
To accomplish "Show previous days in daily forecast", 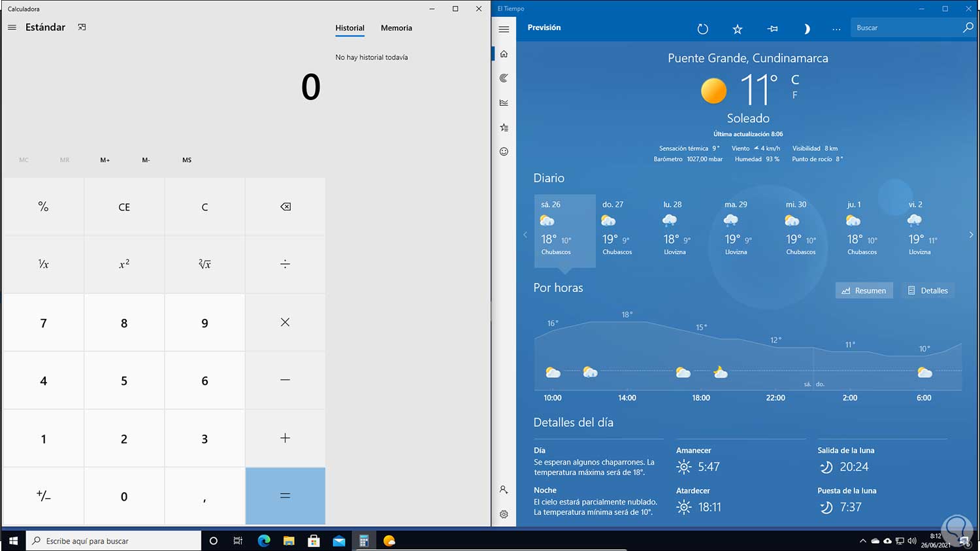I will click(x=525, y=235).
